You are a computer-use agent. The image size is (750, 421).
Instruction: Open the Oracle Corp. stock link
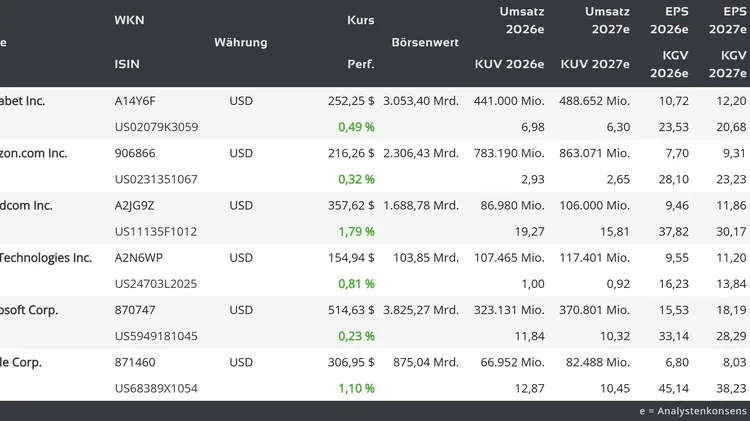coord(21,362)
